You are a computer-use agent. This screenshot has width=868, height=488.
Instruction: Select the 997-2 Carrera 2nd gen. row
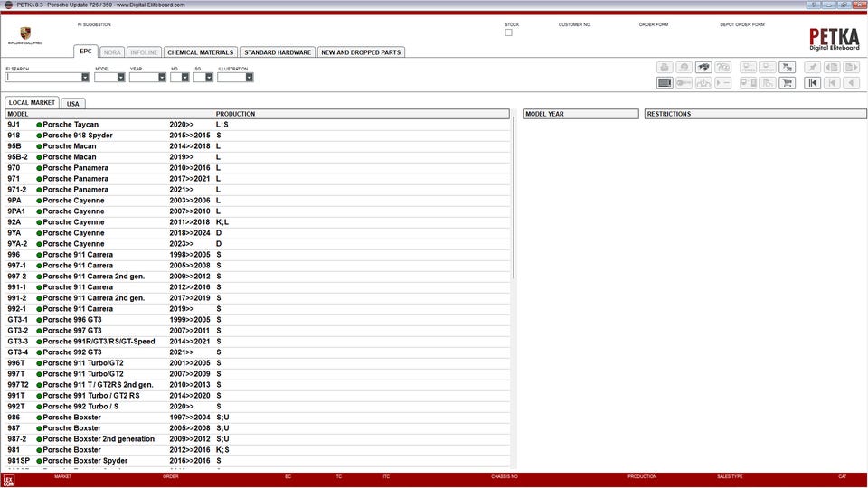click(258, 277)
